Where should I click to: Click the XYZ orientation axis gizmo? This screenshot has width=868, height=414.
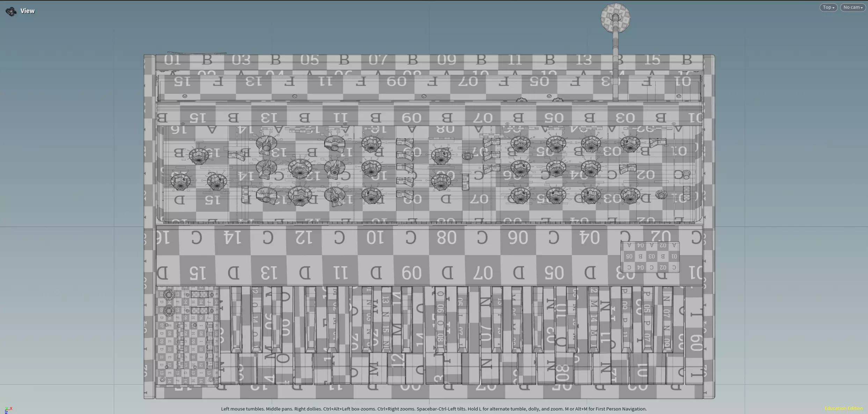point(8,410)
